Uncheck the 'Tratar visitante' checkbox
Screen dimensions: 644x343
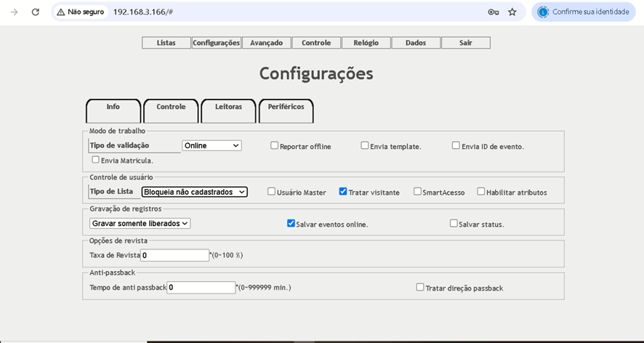click(x=343, y=192)
